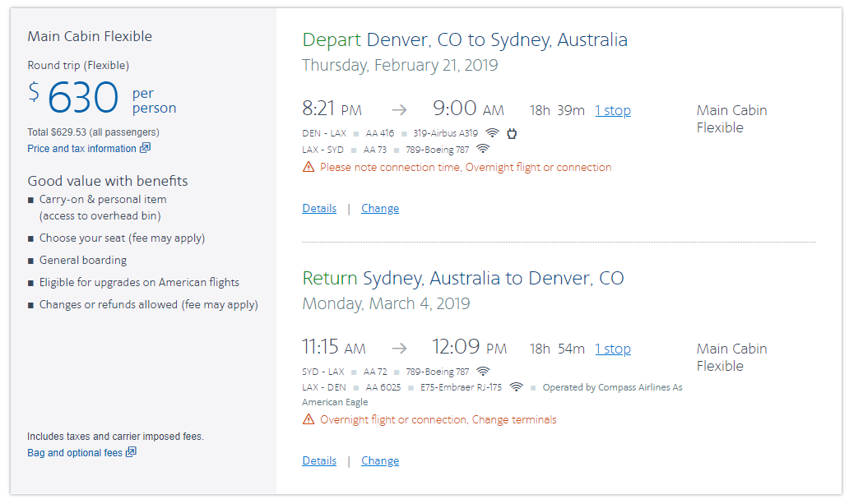
Task: Click warning triangle beside Change terminals notice
Action: (309, 419)
